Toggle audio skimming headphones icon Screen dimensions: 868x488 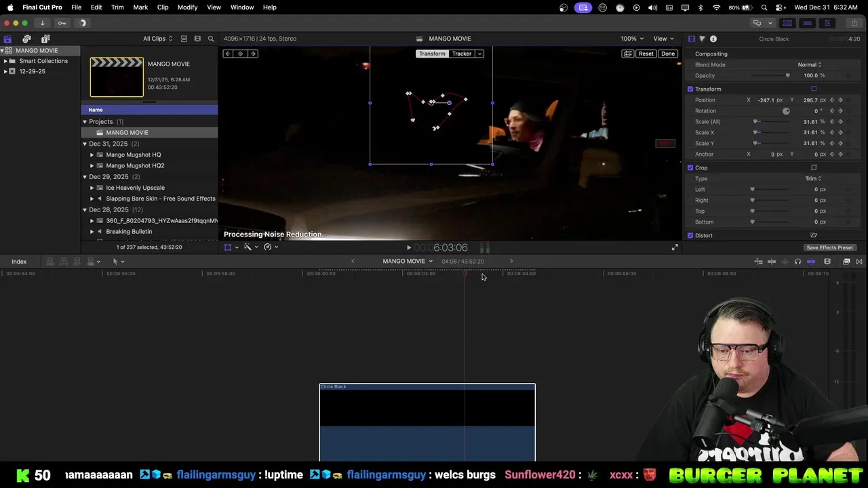[x=797, y=262]
